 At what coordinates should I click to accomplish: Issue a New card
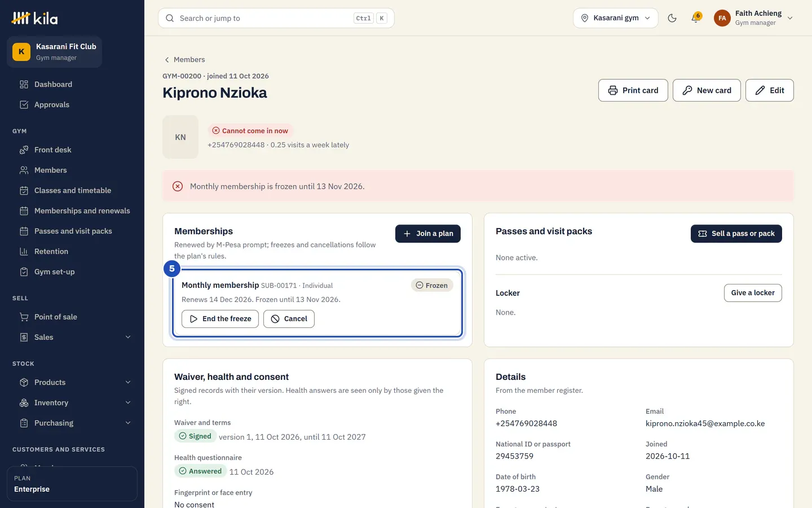pos(707,90)
